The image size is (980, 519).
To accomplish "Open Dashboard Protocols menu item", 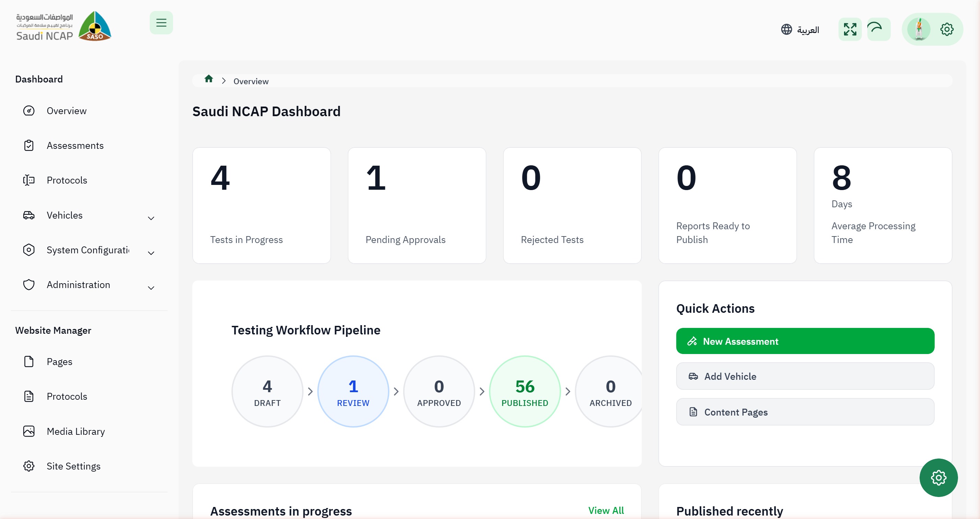I will (x=89, y=180).
